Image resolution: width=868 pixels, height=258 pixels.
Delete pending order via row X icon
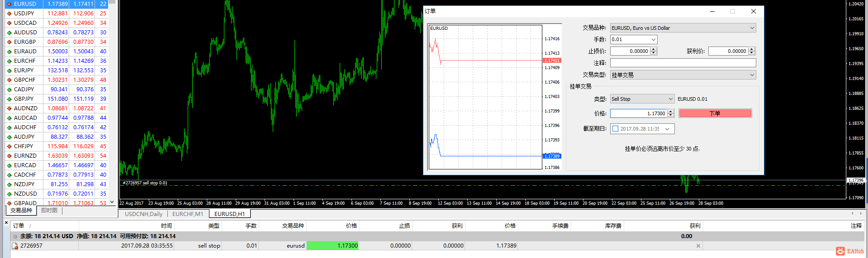(698, 246)
